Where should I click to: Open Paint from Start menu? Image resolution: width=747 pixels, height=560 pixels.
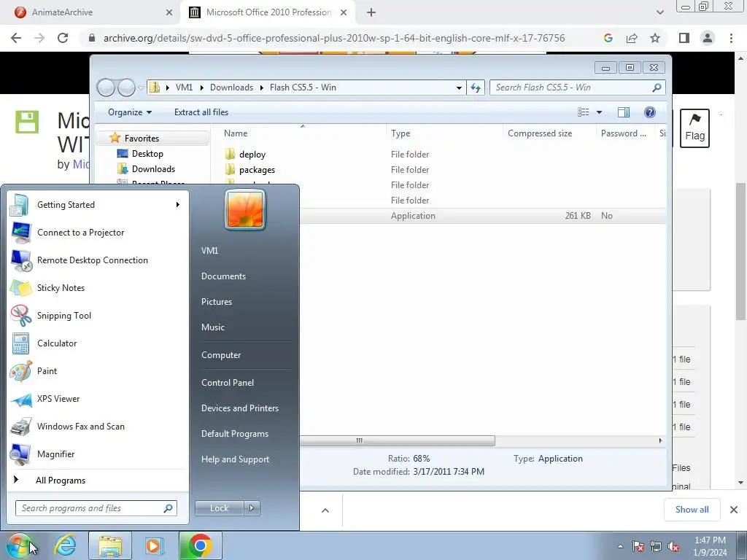coord(97,370)
